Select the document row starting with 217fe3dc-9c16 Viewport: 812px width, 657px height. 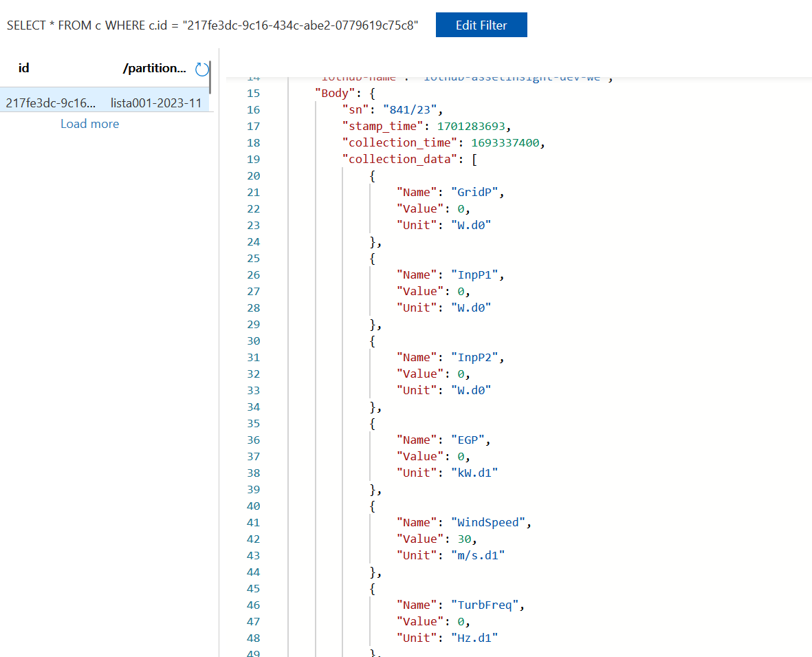click(50, 101)
